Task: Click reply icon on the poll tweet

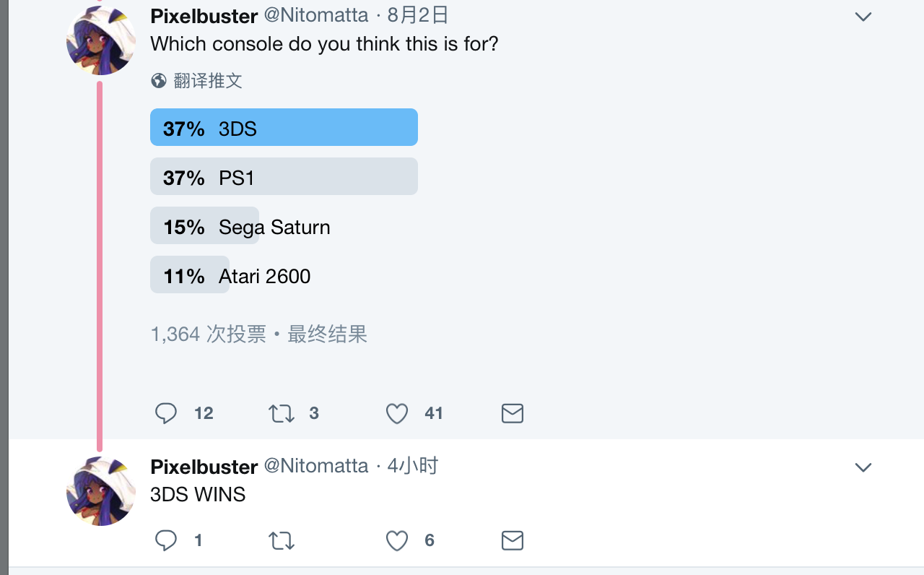Action: (166, 413)
